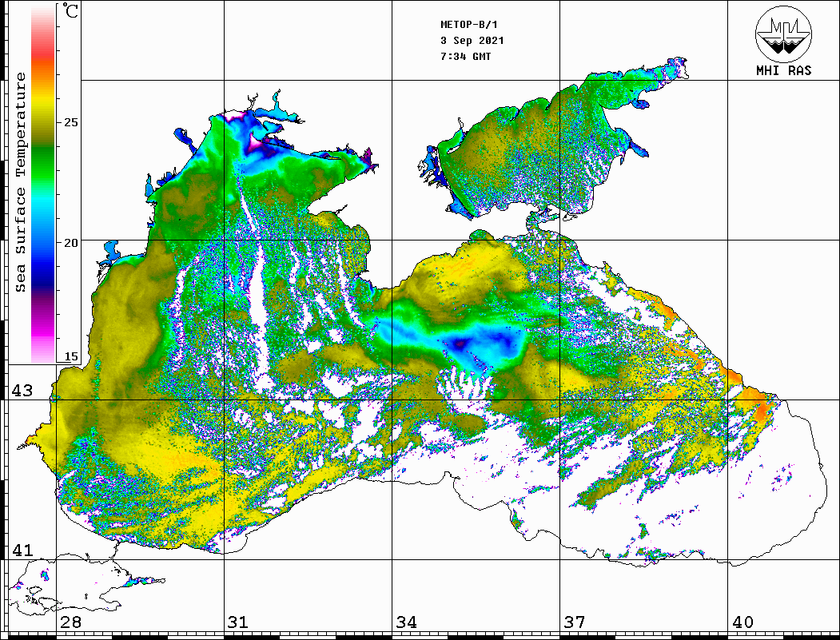Select the 'METOP-B/1' satellite label
Viewport: 840px width, 640px height.
(469, 25)
